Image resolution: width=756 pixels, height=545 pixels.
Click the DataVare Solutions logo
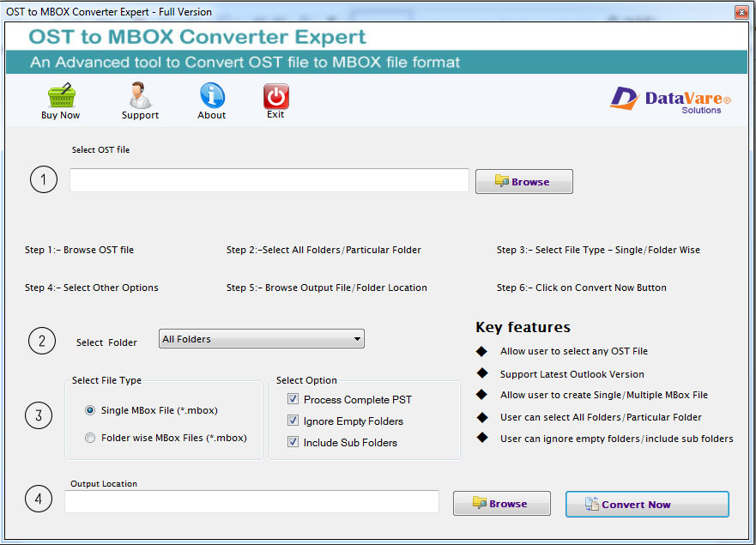(x=670, y=99)
